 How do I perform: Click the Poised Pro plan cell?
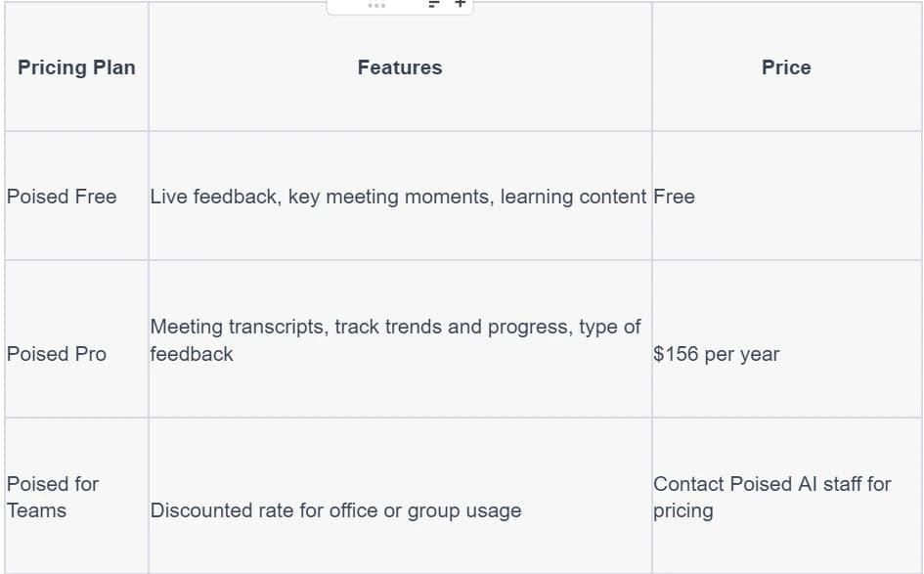pos(57,354)
